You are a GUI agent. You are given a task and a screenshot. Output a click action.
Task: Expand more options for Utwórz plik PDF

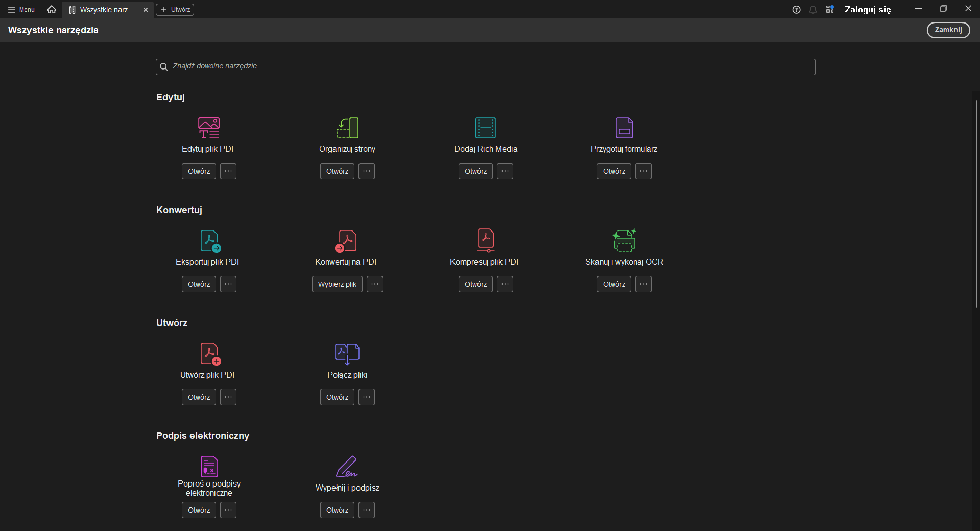[x=228, y=397]
